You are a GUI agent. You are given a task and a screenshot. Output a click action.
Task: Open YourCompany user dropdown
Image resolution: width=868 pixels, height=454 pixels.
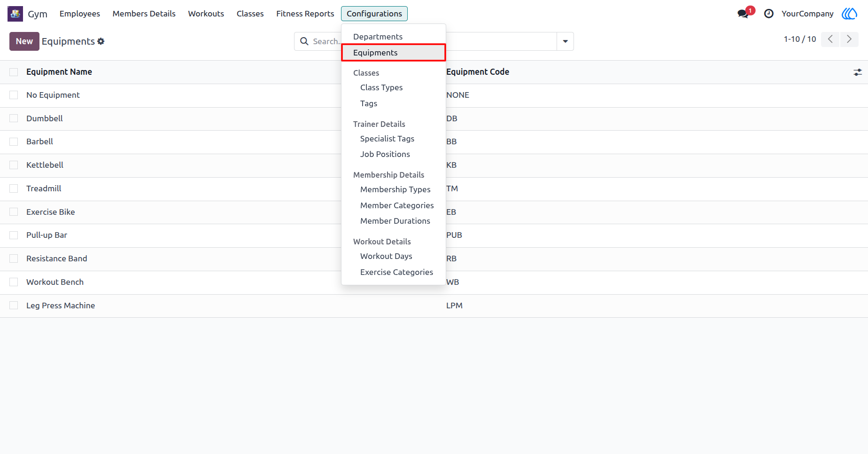tap(807, 14)
